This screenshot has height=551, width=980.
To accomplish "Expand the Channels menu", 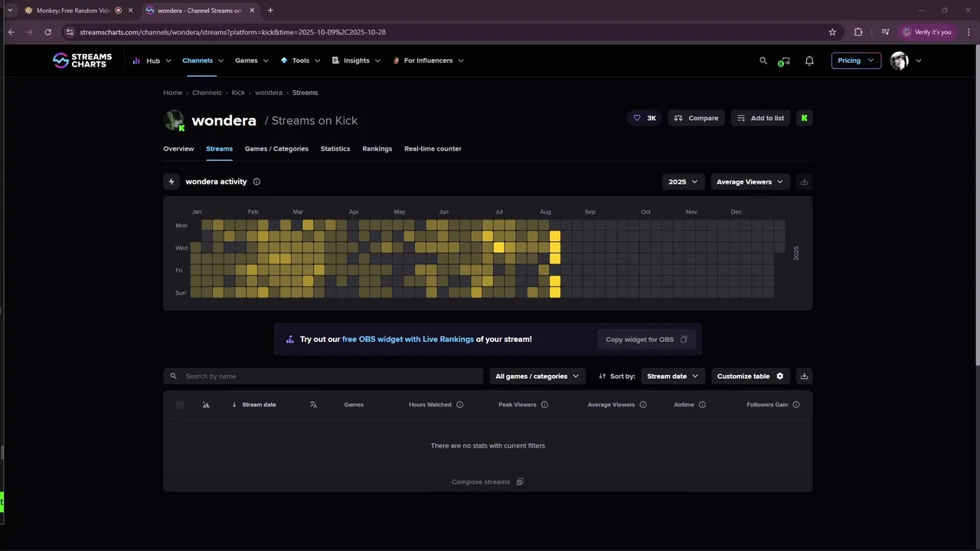I will pyautogui.click(x=203, y=60).
